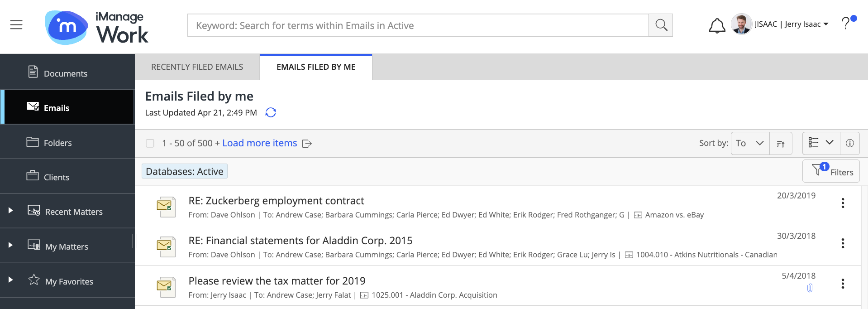
Task: Click the Load more items link
Action: point(259,143)
